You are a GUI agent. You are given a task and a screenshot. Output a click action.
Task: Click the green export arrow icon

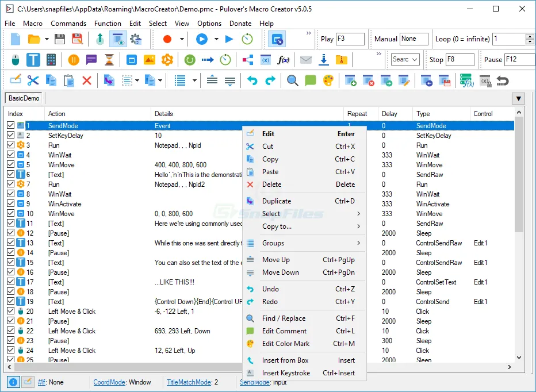click(x=100, y=39)
